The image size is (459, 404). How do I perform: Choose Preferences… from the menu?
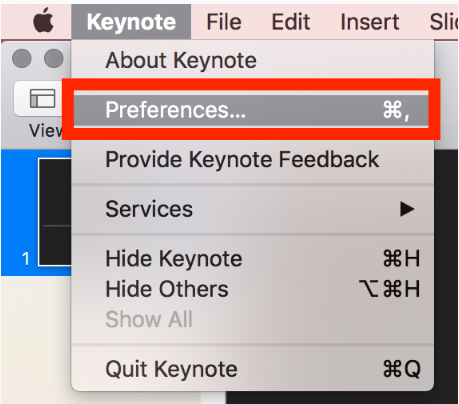click(x=251, y=110)
